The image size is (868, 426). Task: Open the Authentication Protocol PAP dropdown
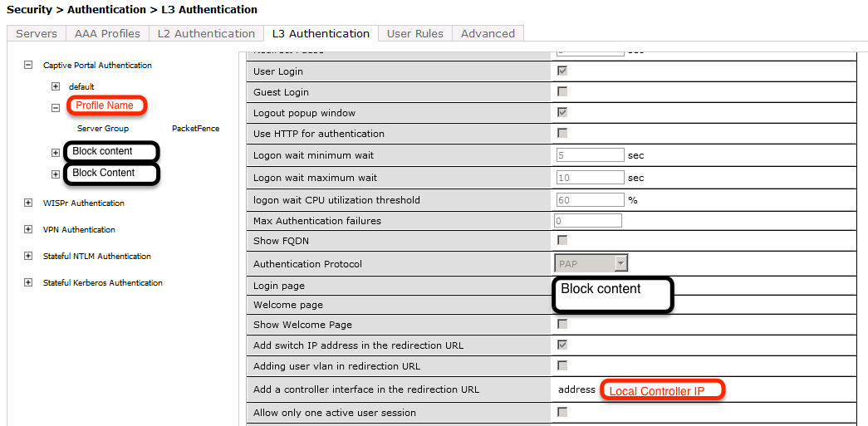591,263
